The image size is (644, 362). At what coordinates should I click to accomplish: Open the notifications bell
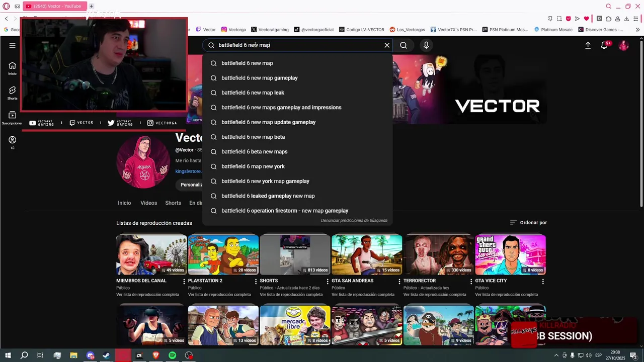click(605, 45)
